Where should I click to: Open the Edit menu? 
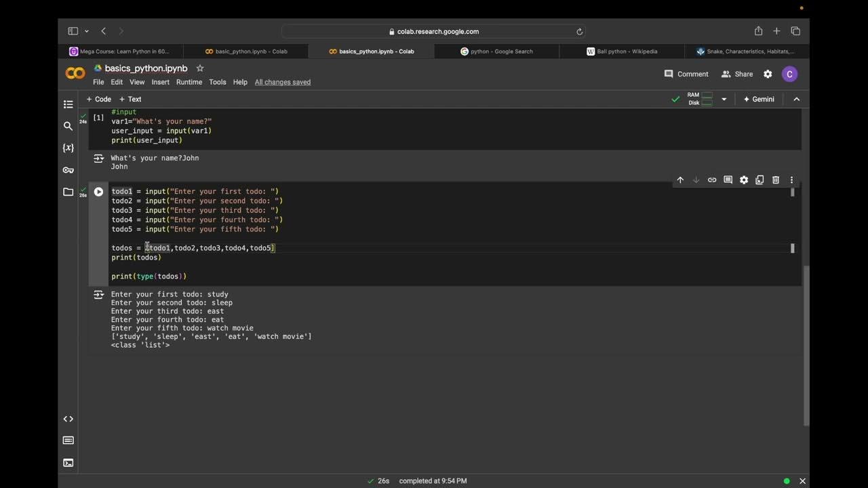pyautogui.click(x=117, y=82)
